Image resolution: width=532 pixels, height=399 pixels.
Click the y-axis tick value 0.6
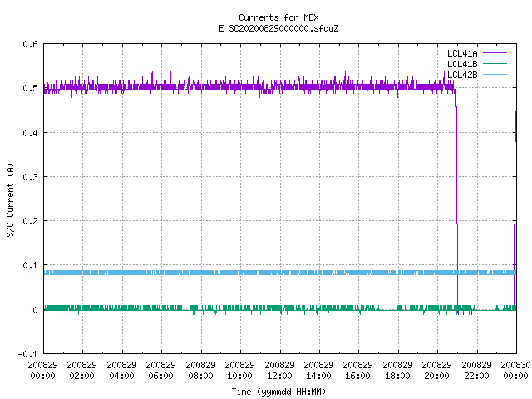[x=30, y=44]
